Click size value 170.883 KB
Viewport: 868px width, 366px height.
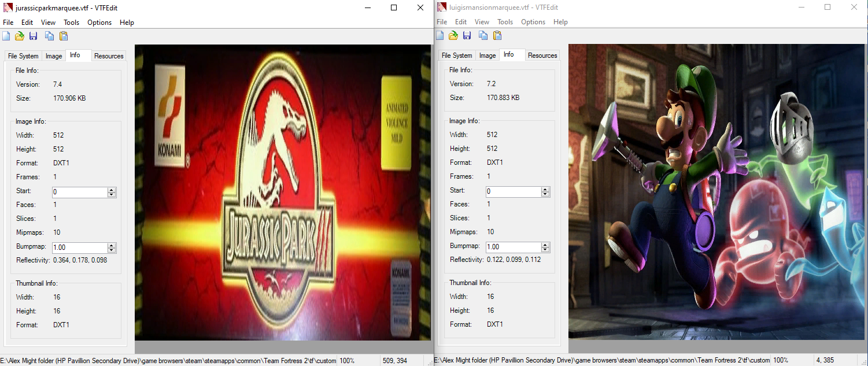tap(503, 98)
